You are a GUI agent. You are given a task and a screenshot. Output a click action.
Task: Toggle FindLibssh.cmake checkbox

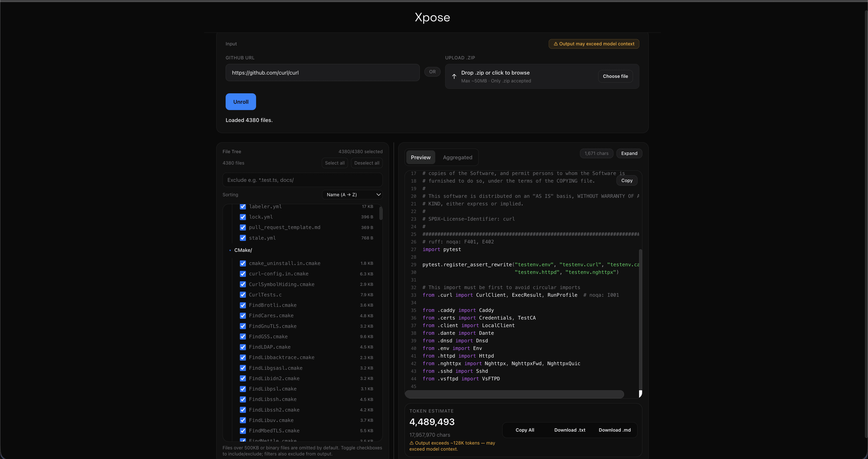tap(243, 399)
